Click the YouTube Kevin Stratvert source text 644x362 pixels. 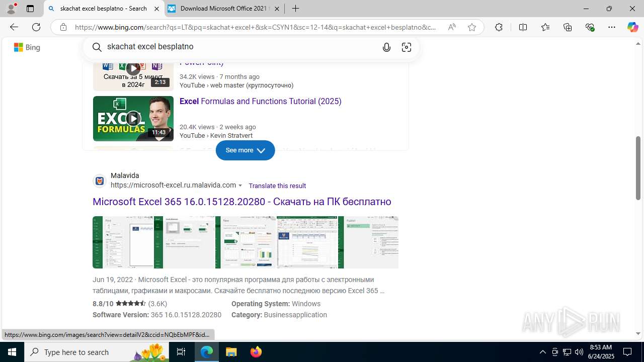(216, 136)
